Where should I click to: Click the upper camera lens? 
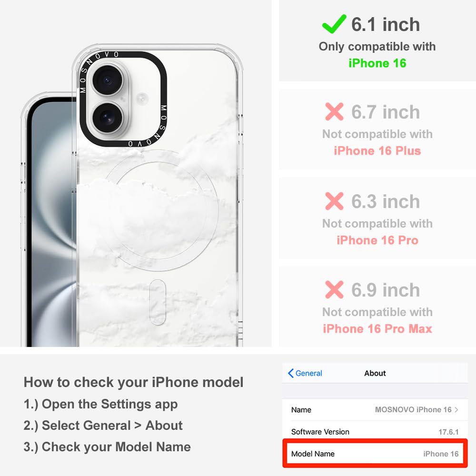point(107,80)
